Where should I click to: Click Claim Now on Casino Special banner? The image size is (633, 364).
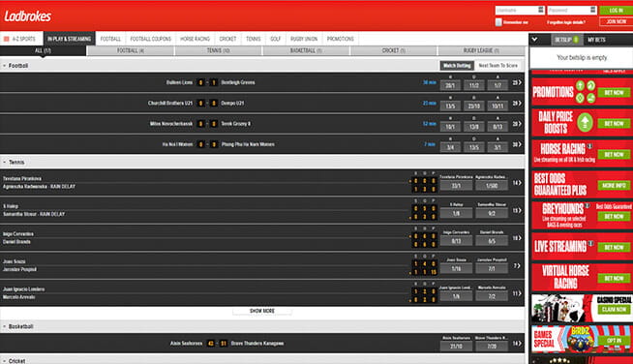(x=614, y=310)
